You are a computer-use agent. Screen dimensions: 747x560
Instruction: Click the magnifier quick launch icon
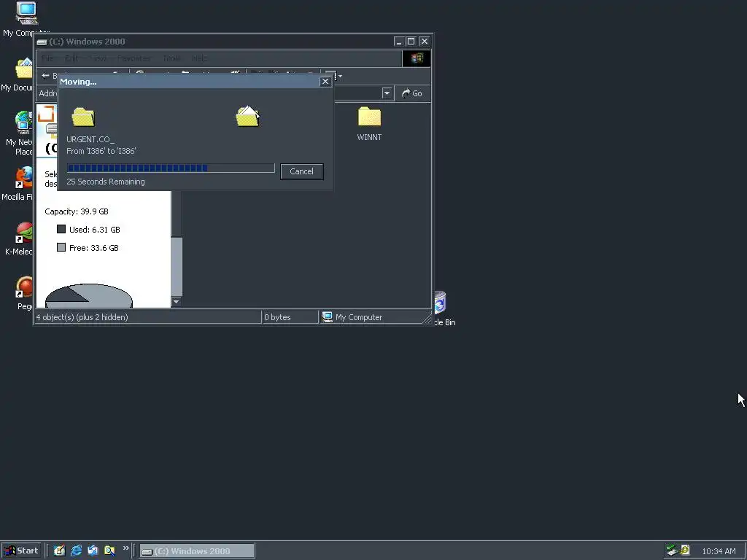[x=109, y=551]
